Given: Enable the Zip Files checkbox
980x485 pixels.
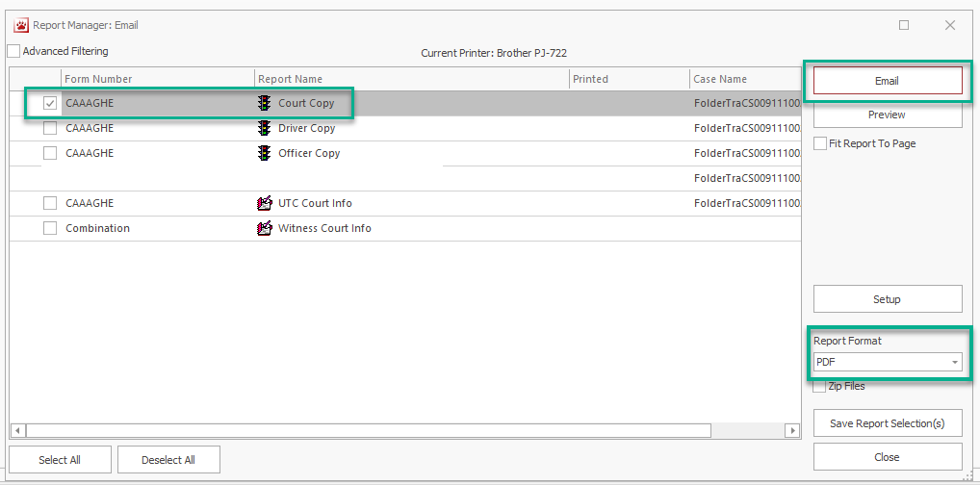Looking at the screenshot, I should tap(820, 387).
